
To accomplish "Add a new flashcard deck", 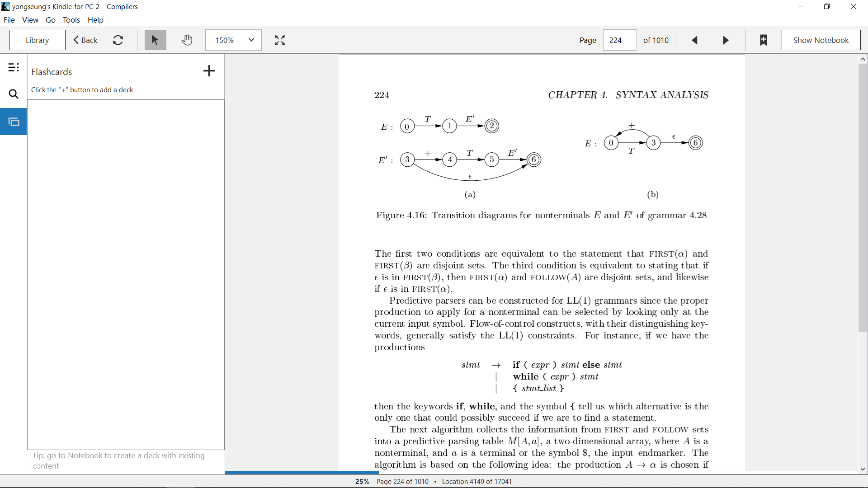I will point(209,71).
